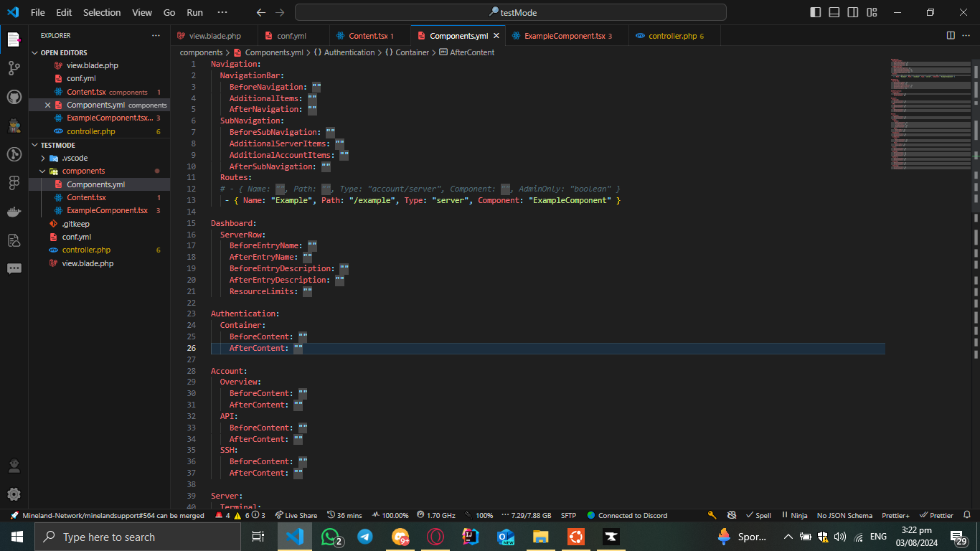Screen dimensions: 980x551
Task: Open the Manage gear menu
Action: [14, 494]
